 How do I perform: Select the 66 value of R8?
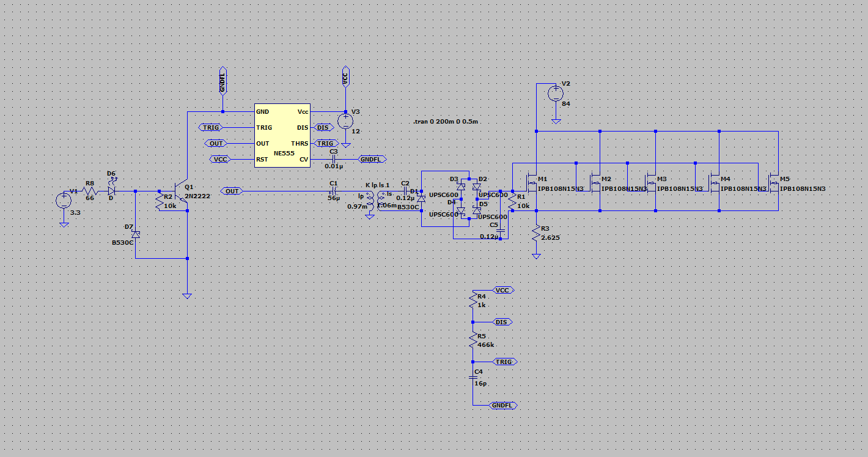90,198
